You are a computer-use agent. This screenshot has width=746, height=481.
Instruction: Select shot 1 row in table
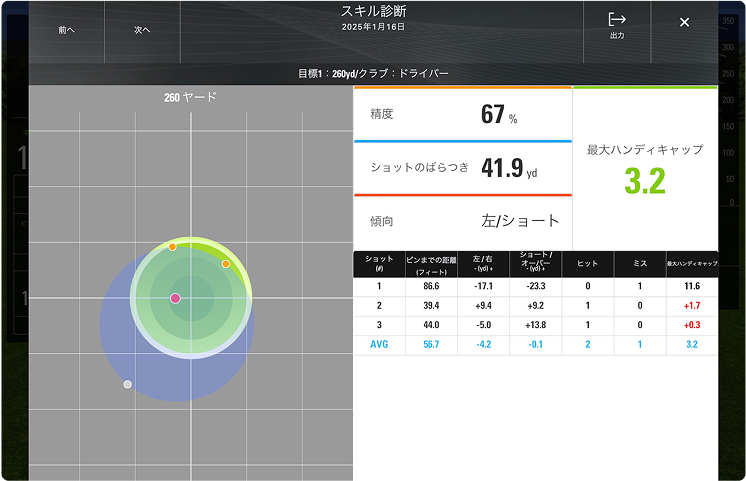[x=535, y=286]
